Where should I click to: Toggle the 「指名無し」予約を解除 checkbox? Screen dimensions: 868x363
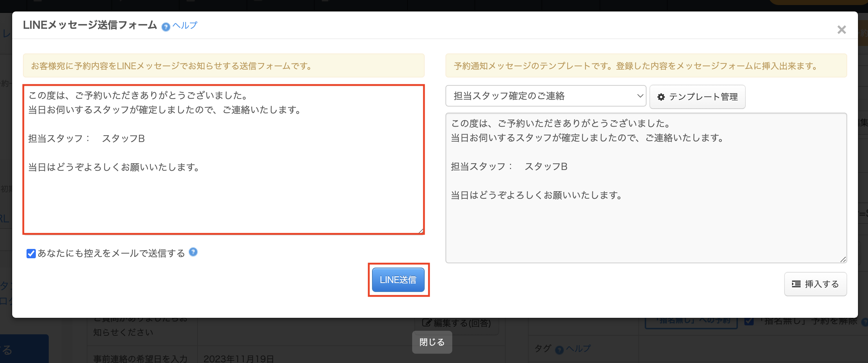(x=749, y=321)
